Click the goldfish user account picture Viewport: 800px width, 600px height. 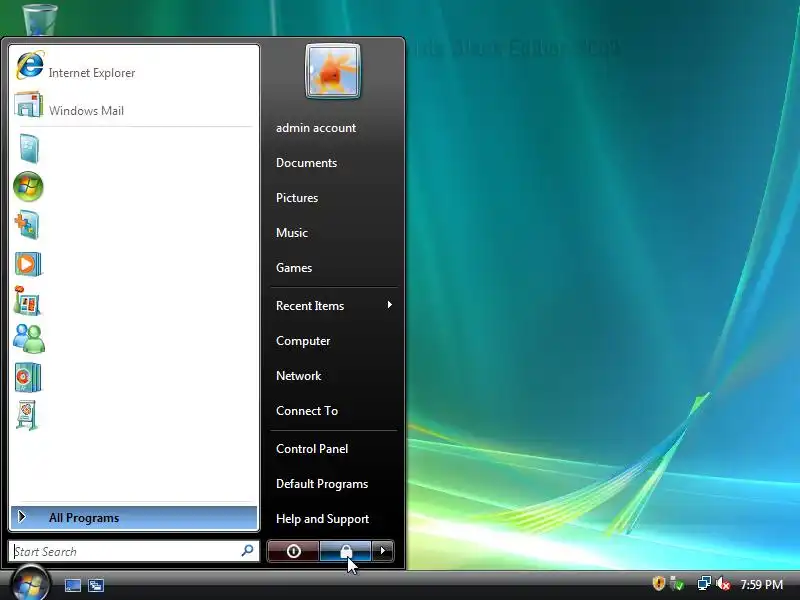[333, 71]
